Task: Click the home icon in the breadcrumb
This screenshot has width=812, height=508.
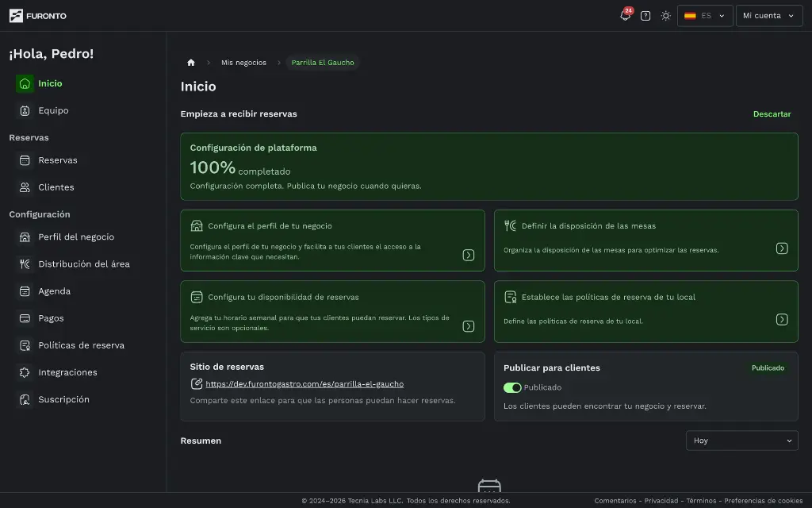Action: coord(191,62)
